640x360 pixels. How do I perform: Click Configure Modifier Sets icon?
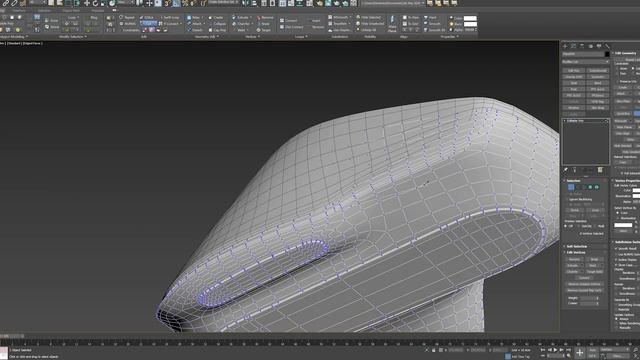click(x=600, y=170)
